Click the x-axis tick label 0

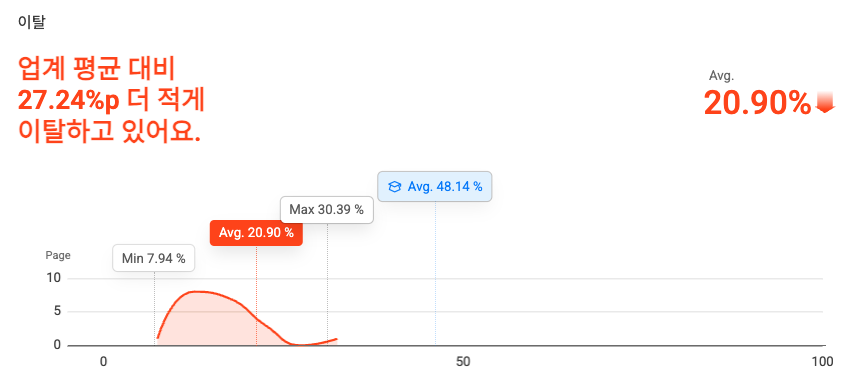(103, 362)
